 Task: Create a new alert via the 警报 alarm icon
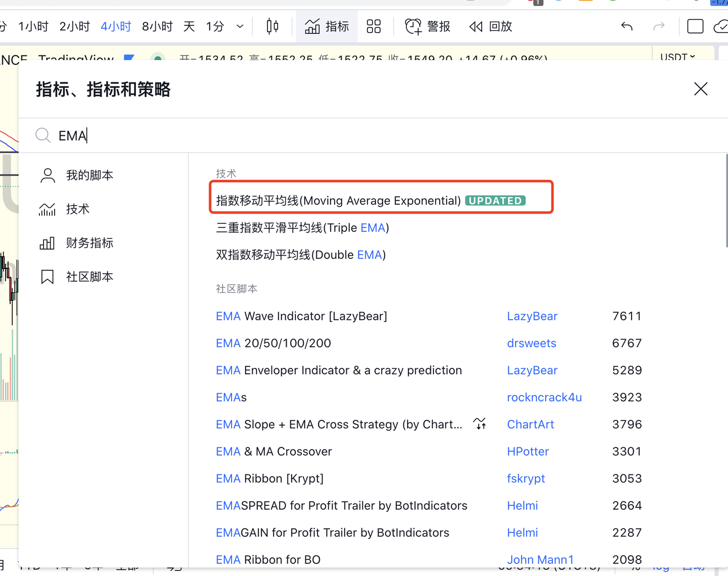point(427,26)
